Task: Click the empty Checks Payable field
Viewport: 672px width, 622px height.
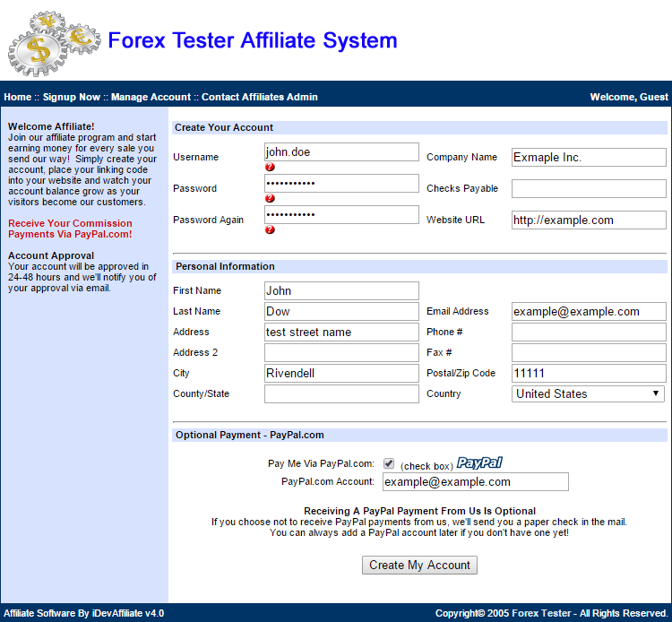Action: coord(589,188)
